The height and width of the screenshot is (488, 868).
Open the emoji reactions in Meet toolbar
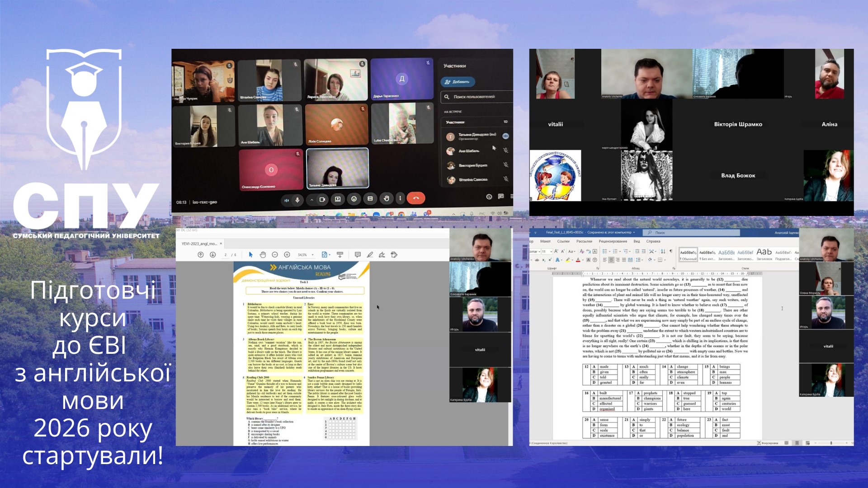(354, 199)
